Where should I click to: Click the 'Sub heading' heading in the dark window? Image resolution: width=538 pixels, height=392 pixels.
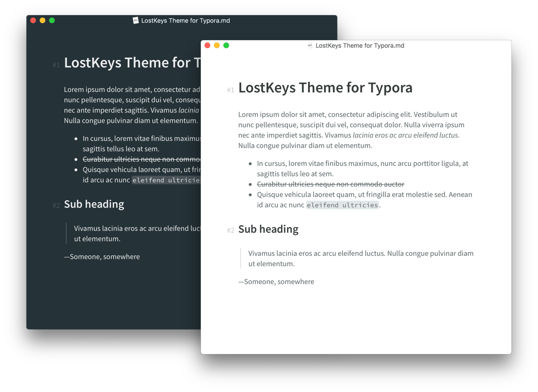click(x=94, y=204)
